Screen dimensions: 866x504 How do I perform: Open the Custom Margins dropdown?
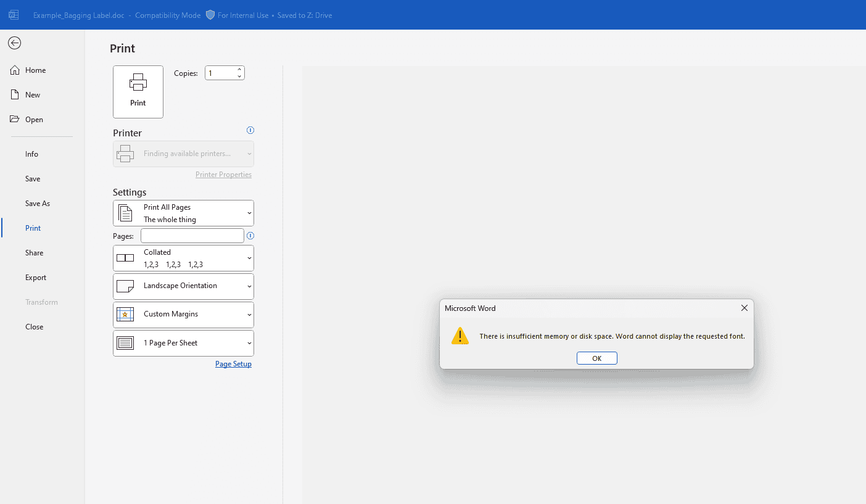point(183,315)
